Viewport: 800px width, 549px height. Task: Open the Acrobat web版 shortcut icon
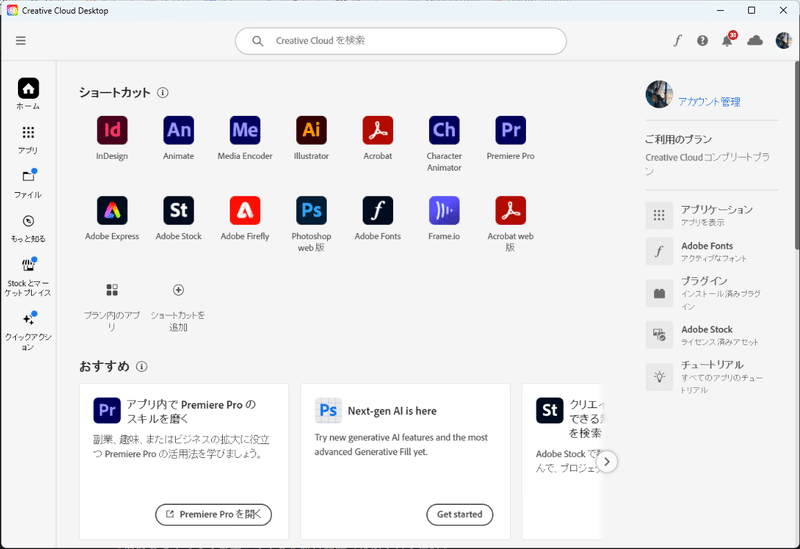(510, 210)
